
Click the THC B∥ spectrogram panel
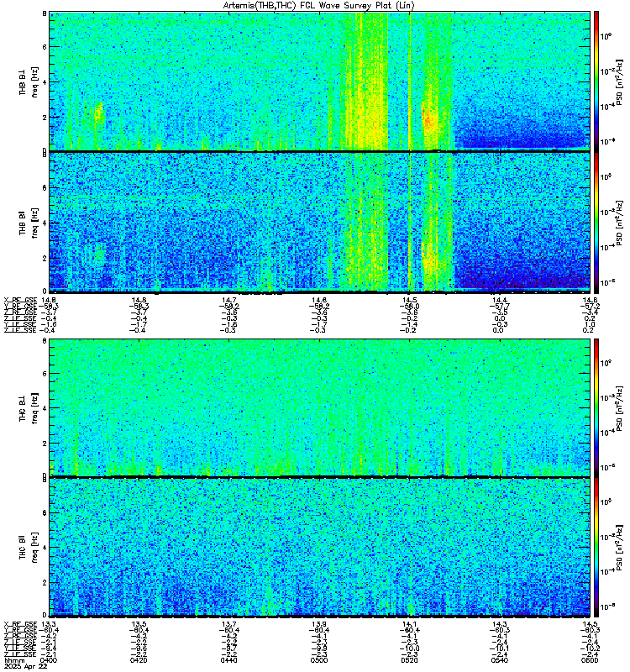click(320, 548)
